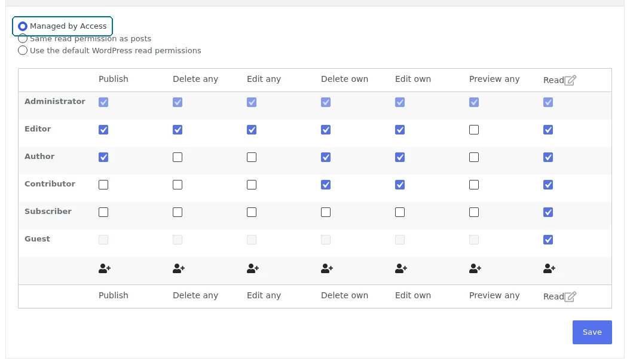Enable Editor Preview any permission
Viewport: 630px width, 364px height.
tap(474, 130)
